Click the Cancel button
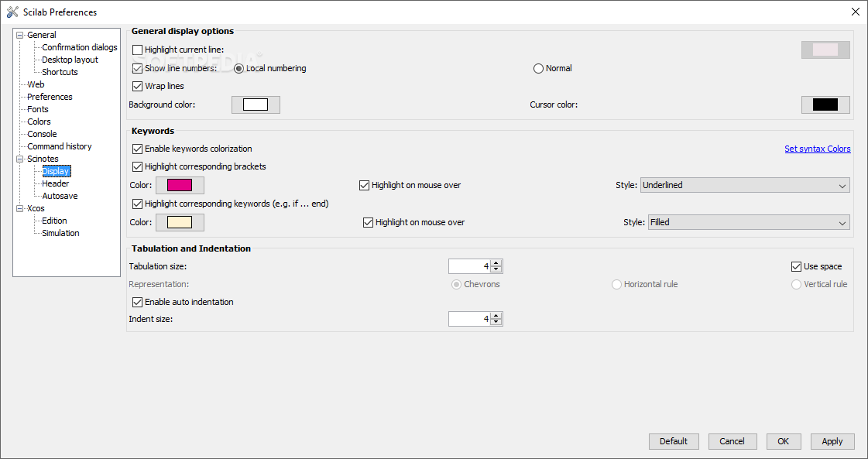 pos(732,441)
